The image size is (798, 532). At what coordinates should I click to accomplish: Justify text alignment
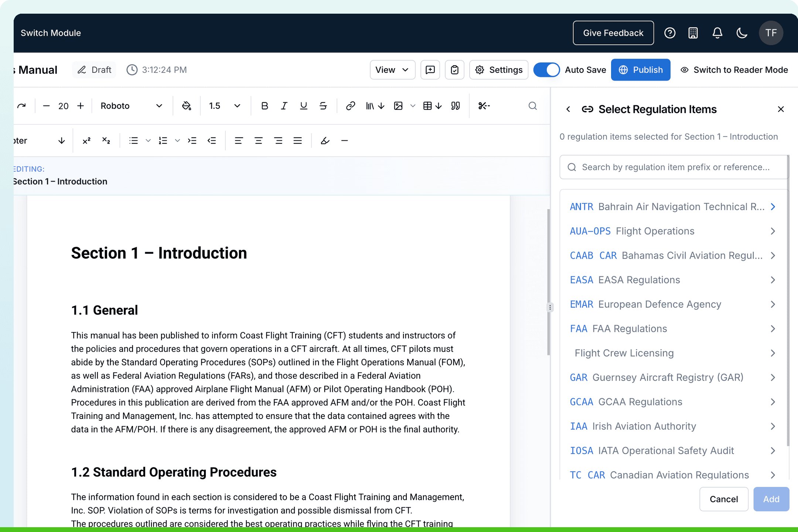click(297, 141)
